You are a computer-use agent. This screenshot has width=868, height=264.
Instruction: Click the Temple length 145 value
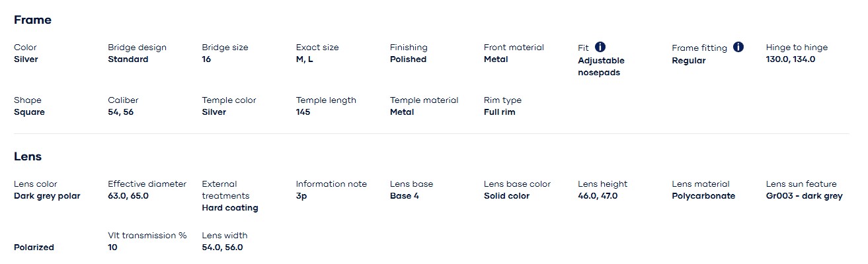(x=303, y=112)
